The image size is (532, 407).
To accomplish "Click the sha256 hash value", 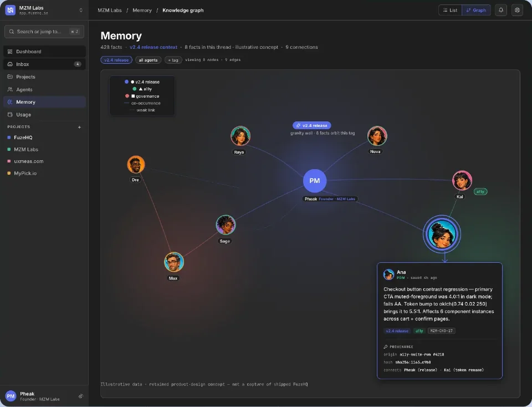I will point(413,362).
